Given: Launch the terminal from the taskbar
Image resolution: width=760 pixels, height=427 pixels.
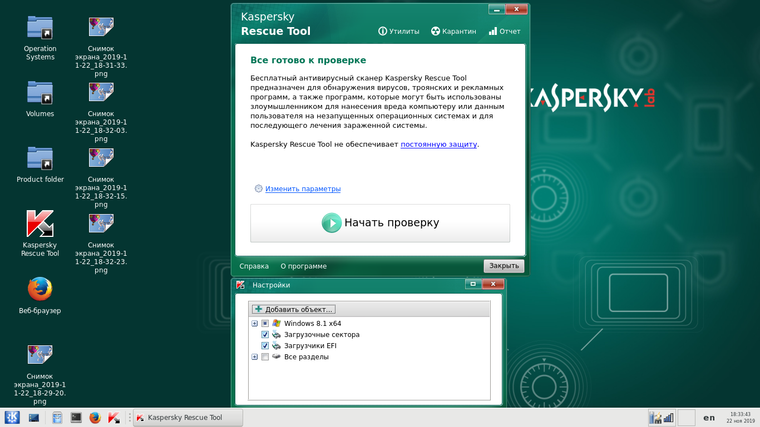Looking at the screenshot, I should pos(76,417).
